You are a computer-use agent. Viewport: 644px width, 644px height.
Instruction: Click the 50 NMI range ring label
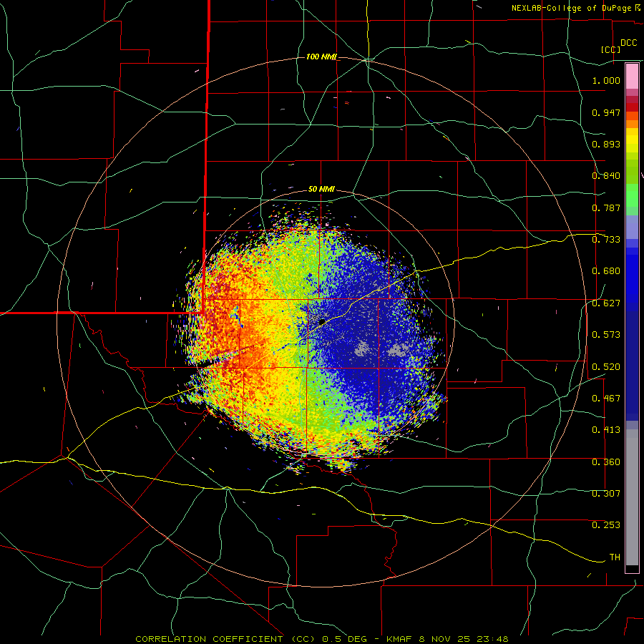tap(321, 190)
